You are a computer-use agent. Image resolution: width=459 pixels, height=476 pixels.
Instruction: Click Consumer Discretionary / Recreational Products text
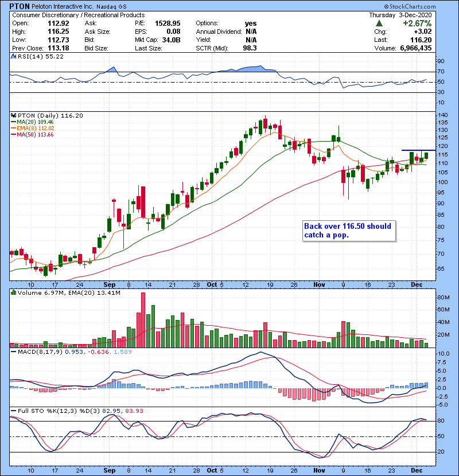[x=79, y=15]
